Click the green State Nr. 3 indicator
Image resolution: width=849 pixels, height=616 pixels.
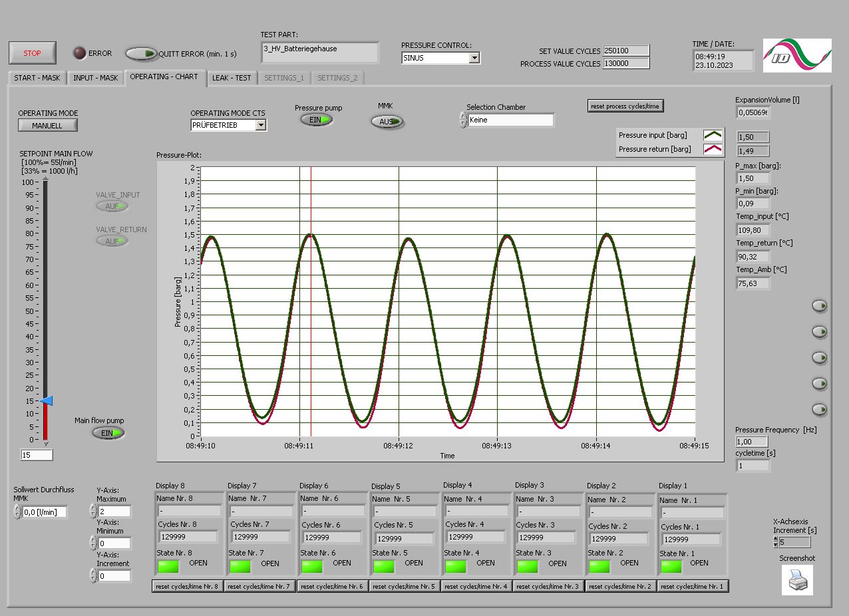tap(528, 566)
